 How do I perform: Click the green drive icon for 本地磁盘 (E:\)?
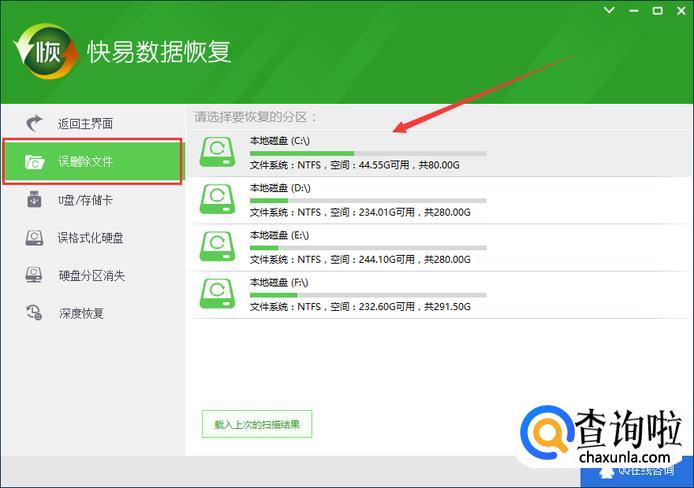(x=217, y=246)
